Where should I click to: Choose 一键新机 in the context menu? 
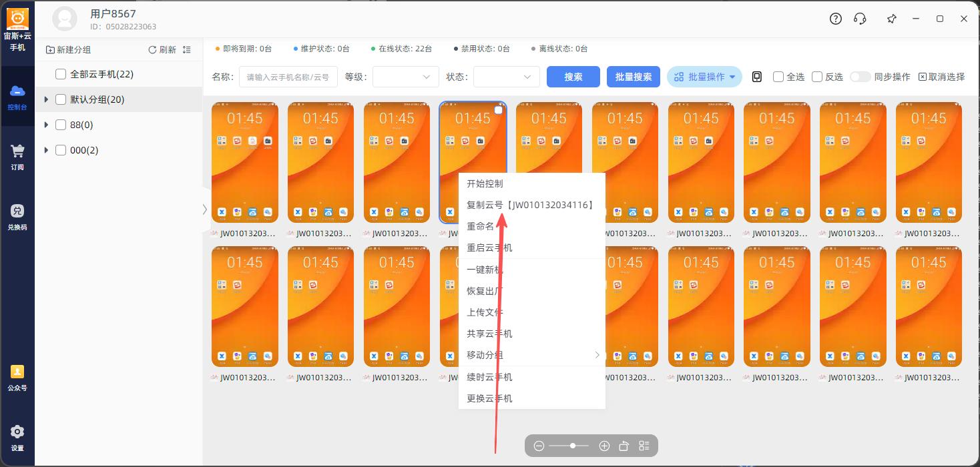[532, 270]
